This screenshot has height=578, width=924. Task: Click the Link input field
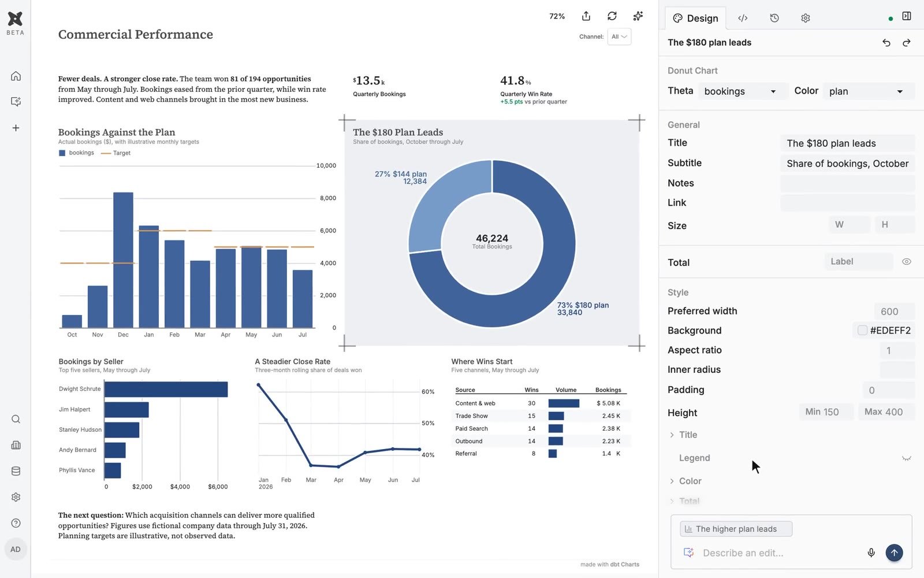pyautogui.click(x=847, y=203)
